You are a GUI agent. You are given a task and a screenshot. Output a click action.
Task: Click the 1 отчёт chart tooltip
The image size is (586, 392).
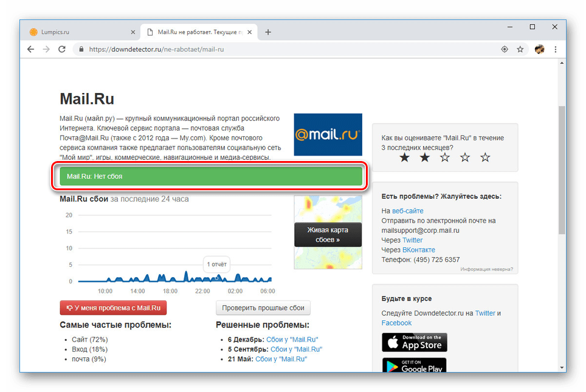[x=217, y=264]
